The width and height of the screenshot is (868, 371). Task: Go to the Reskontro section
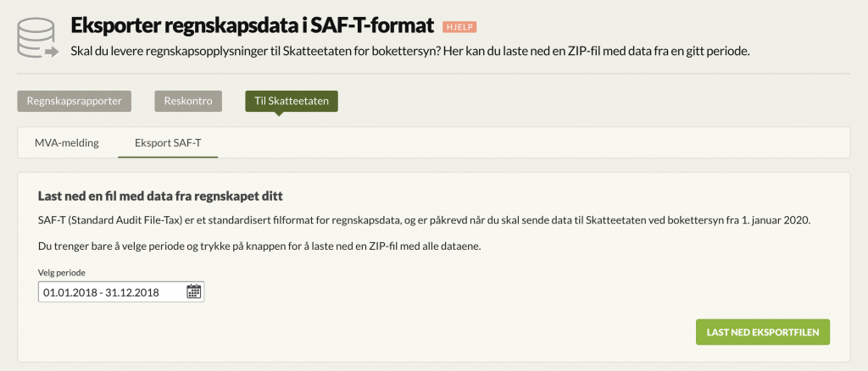click(x=188, y=101)
